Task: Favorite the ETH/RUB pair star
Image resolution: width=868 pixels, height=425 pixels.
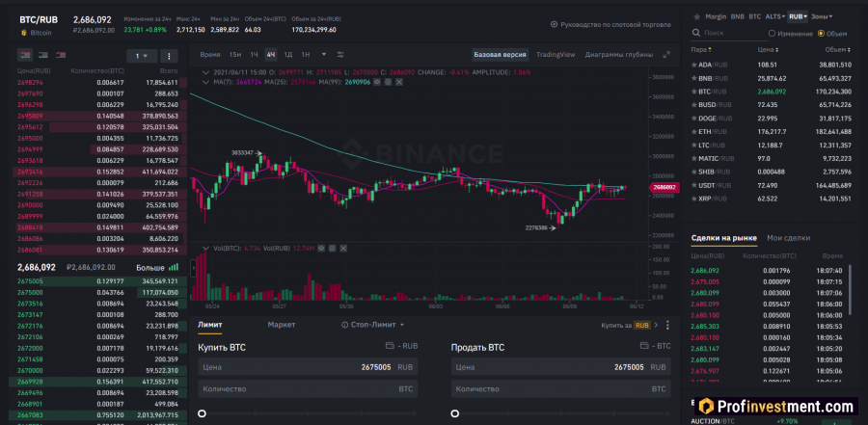Action: click(694, 132)
